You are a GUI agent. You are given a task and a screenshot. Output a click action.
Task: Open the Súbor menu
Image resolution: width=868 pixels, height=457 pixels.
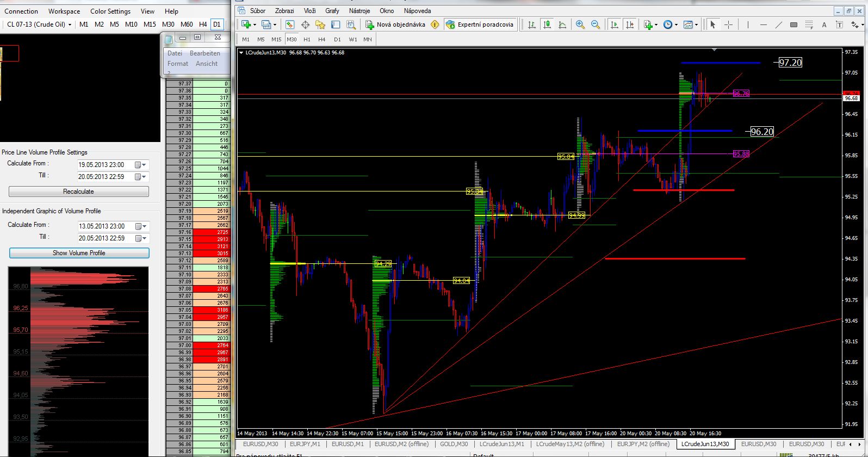tap(258, 11)
